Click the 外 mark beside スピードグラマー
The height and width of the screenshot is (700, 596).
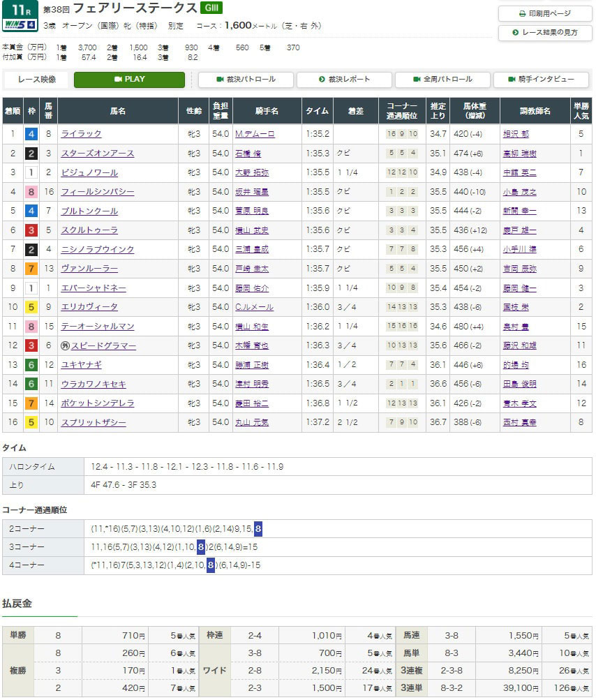[x=66, y=345]
